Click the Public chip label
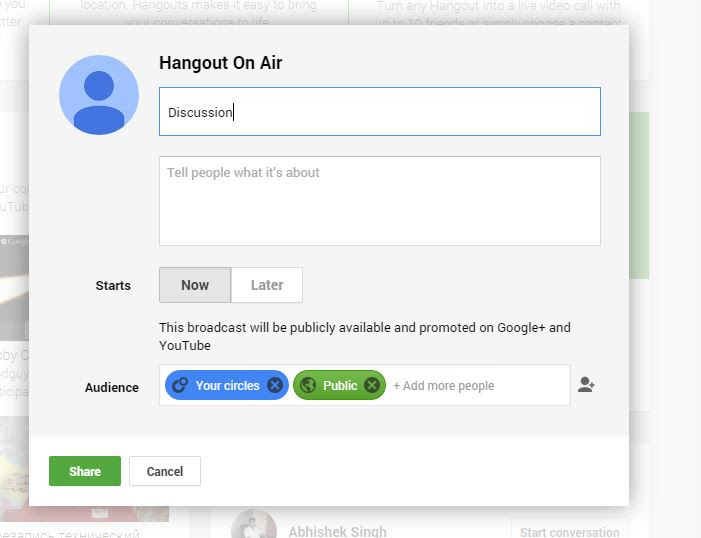 (340, 385)
